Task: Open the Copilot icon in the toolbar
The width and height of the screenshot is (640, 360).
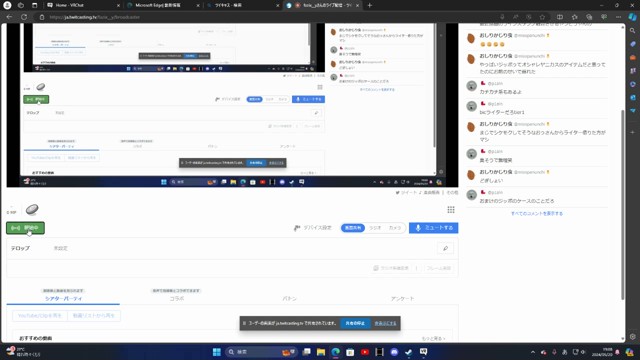Action: (x=632, y=17)
